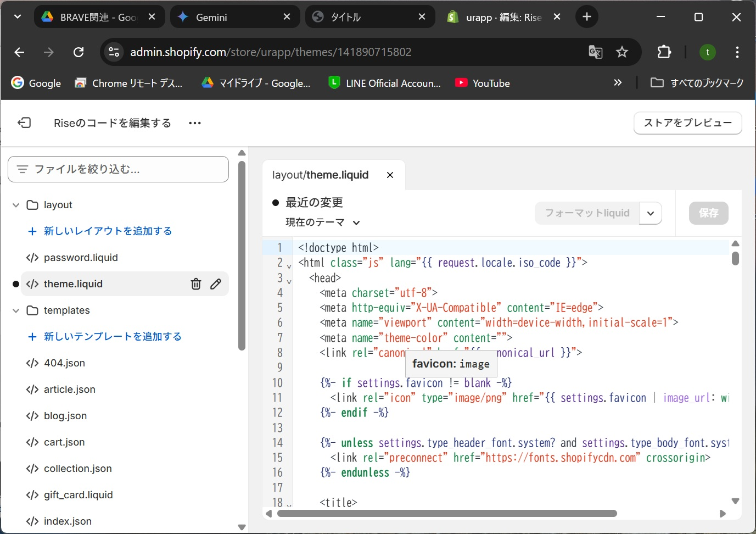Click the code editor vertical scrollbar thumb
Screen dimensions: 756x534
point(735,258)
